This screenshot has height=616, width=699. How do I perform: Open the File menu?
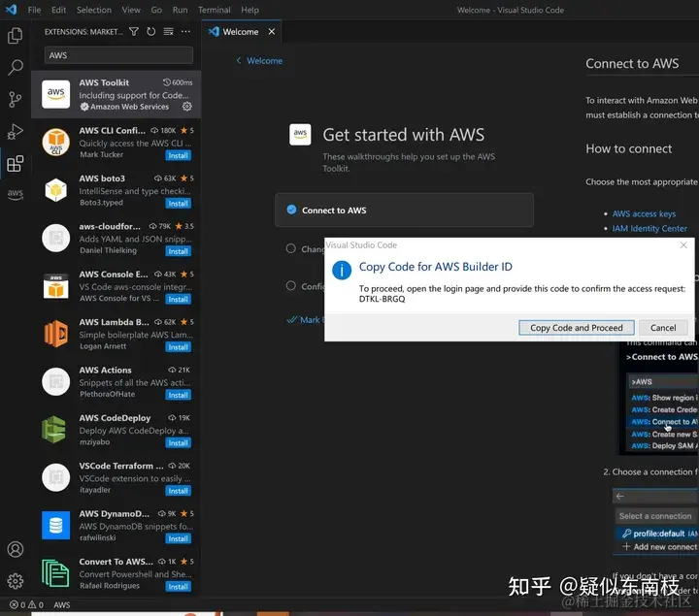34,10
